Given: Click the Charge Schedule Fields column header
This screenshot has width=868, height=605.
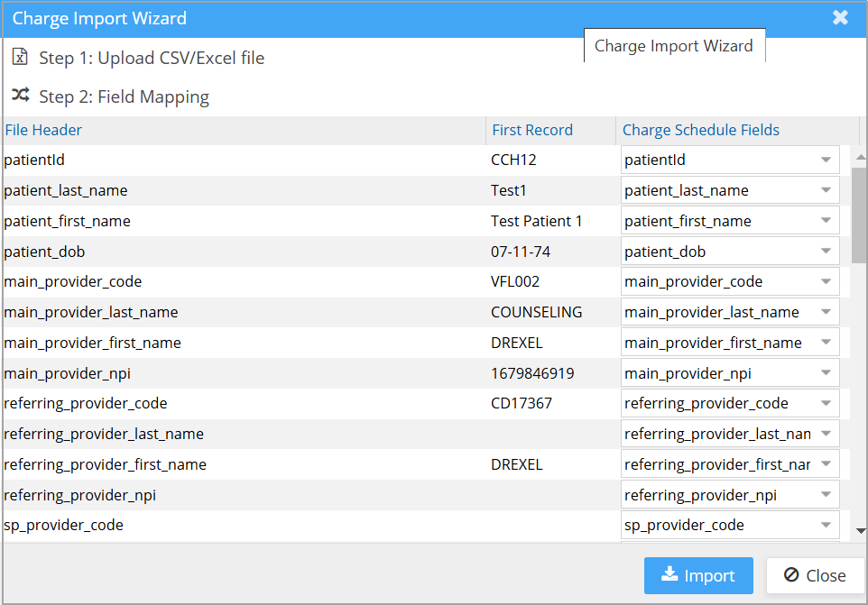Looking at the screenshot, I should click(700, 130).
